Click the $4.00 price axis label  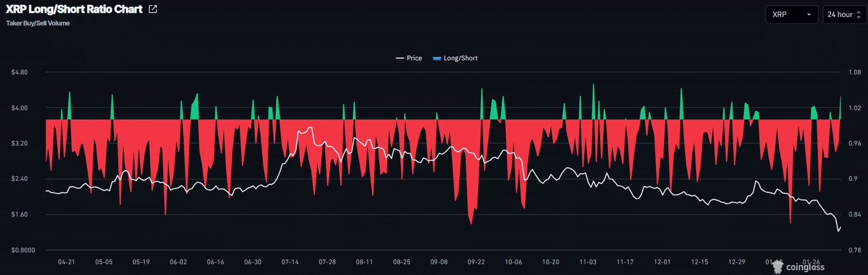tap(20, 108)
